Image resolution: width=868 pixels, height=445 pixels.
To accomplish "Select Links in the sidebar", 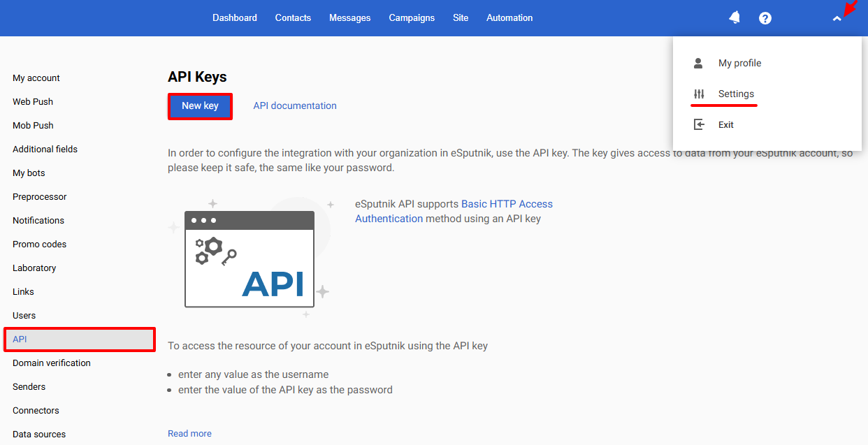I will tap(23, 291).
